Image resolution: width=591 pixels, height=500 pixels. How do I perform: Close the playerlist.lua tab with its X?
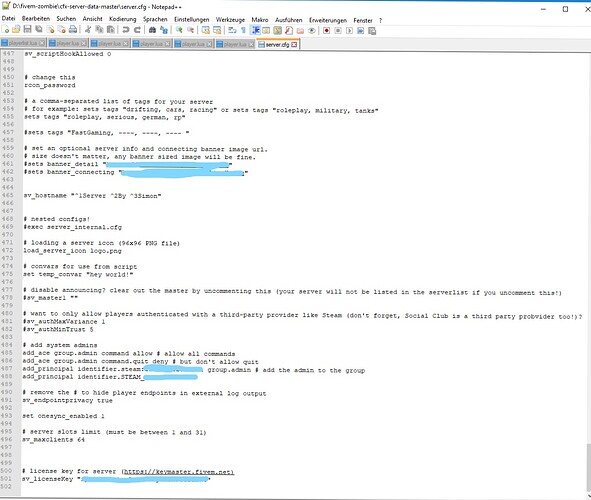[x=42, y=43]
